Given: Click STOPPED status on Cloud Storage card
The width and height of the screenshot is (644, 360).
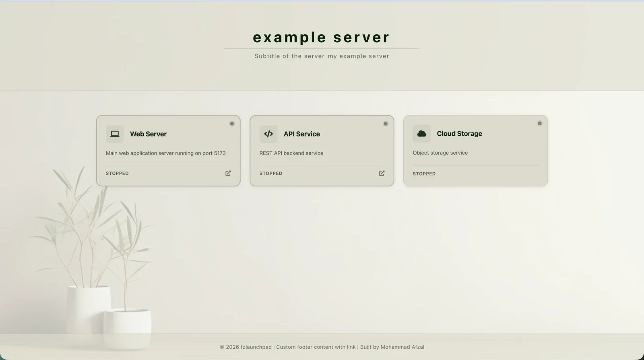Looking at the screenshot, I should coord(424,174).
